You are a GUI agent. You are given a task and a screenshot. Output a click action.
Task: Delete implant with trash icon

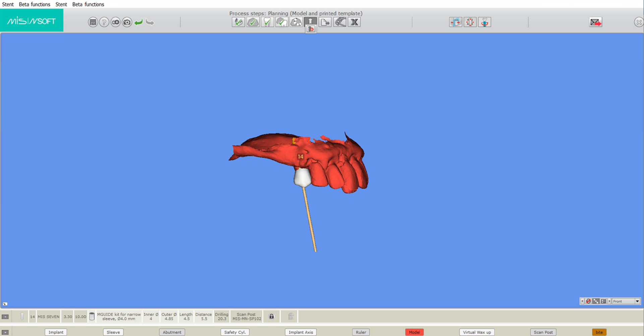[x=291, y=317]
